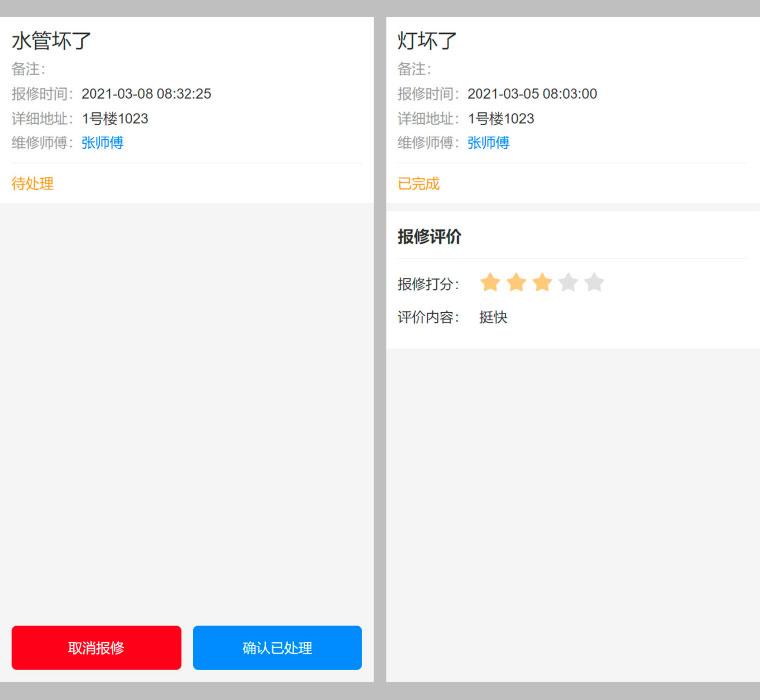
Task: Click the blue 确认已处理 button
Action: [x=277, y=648]
